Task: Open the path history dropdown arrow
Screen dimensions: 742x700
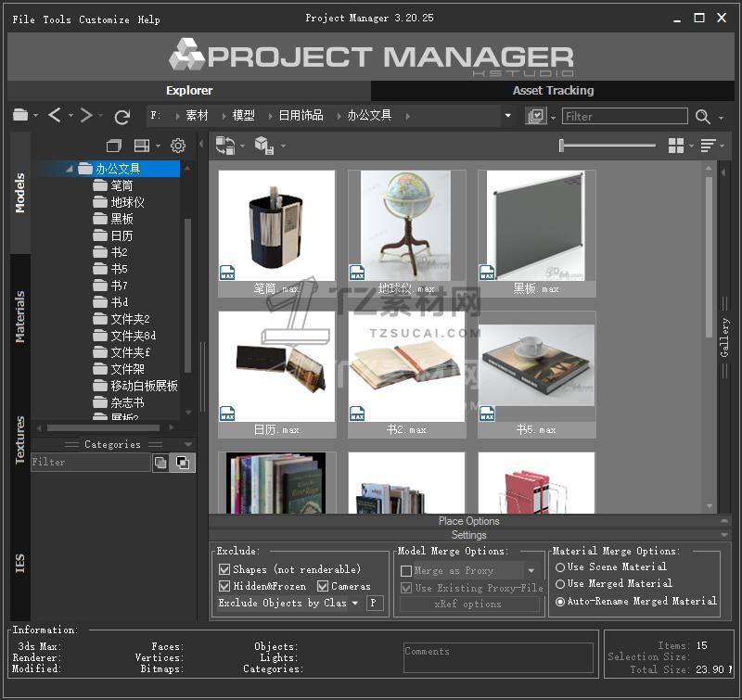Action: point(507,116)
